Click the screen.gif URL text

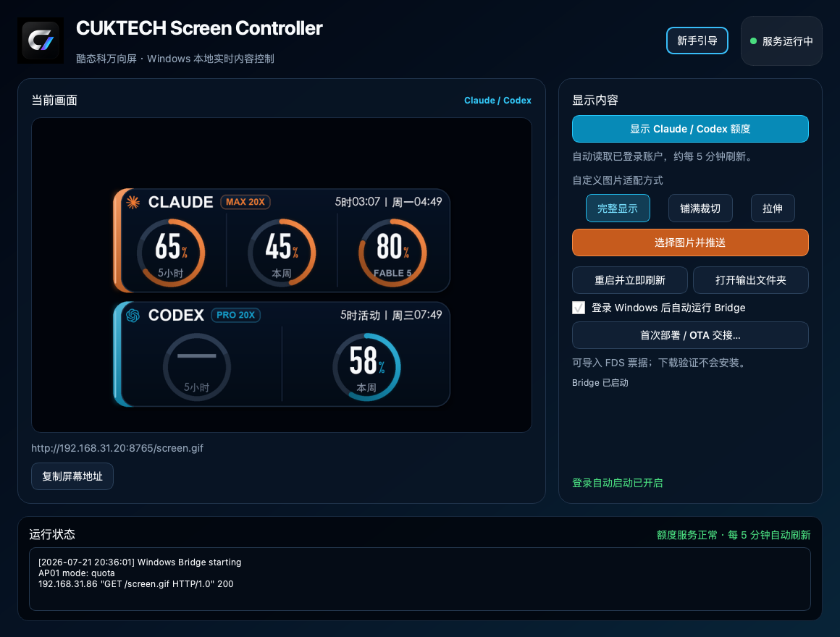(117, 448)
